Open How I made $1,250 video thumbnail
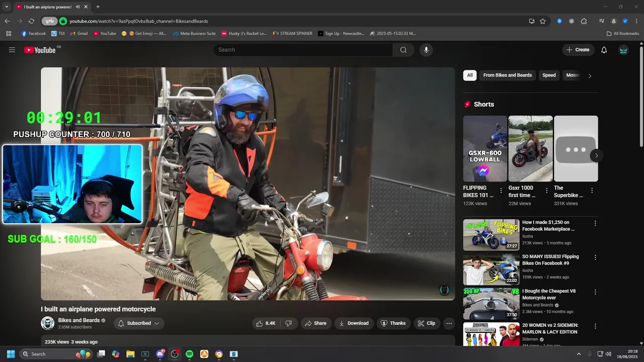 pos(491,235)
